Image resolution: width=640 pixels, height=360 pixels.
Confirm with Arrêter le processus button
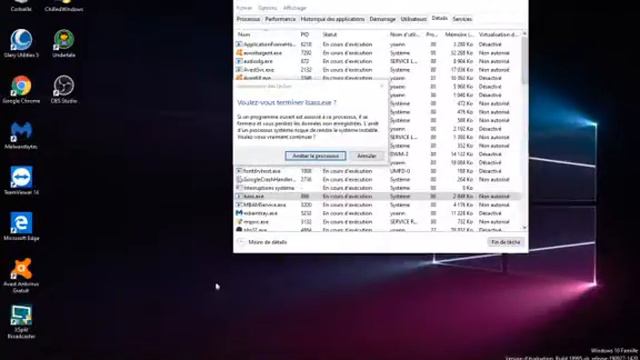316,156
